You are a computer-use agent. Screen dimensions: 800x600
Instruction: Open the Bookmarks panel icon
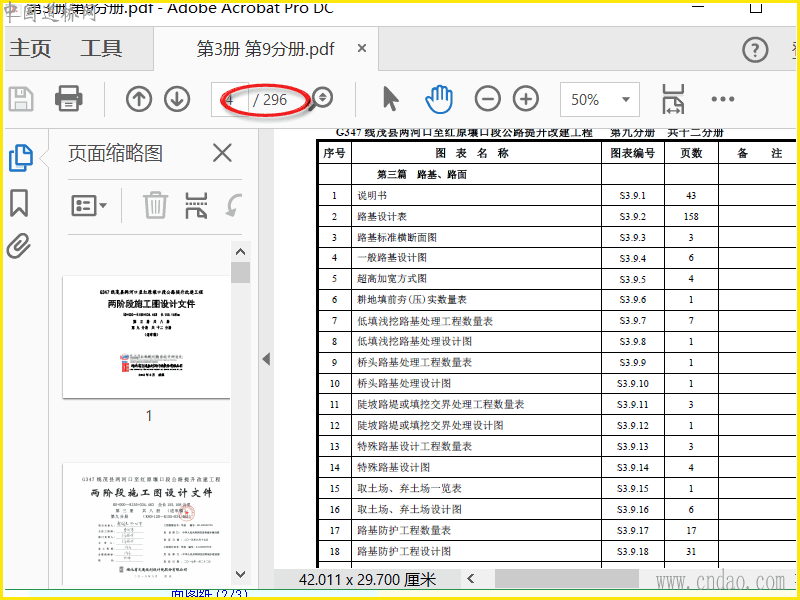click(x=19, y=203)
